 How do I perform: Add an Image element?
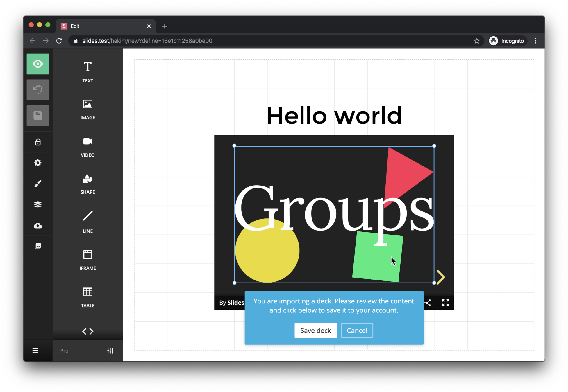[87, 109]
